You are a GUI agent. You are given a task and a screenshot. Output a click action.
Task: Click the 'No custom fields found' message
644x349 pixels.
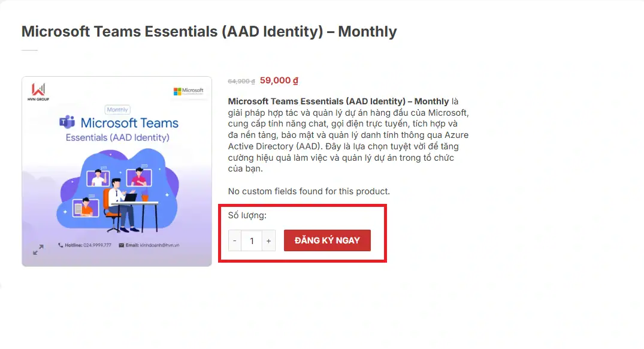click(x=309, y=191)
